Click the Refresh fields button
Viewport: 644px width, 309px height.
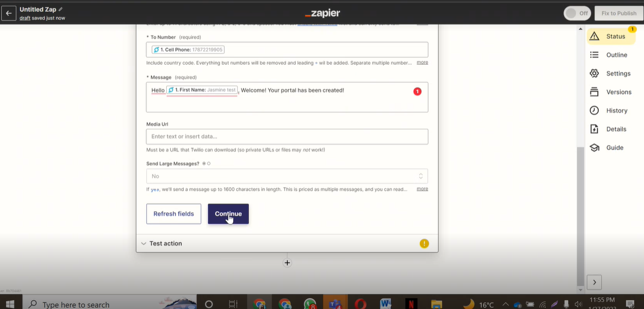click(x=173, y=214)
